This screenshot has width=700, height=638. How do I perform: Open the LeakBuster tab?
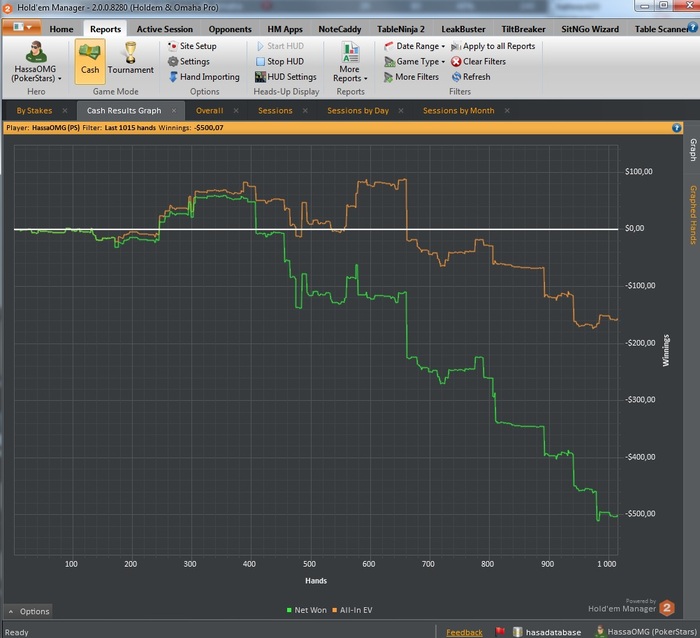pyautogui.click(x=463, y=29)
